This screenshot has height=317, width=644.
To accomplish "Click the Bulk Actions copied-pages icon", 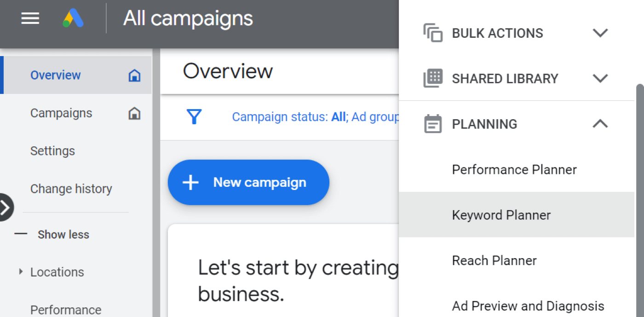I will pos(431,33).
